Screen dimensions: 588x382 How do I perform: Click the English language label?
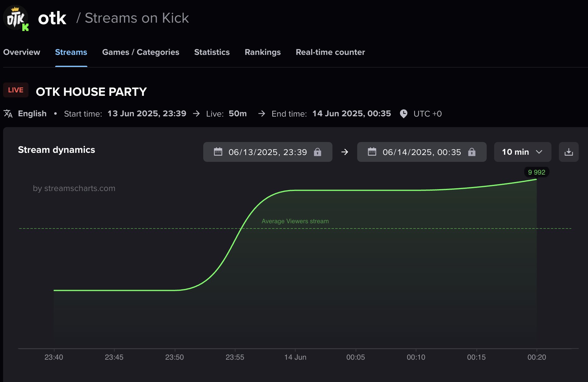point(32,114)
